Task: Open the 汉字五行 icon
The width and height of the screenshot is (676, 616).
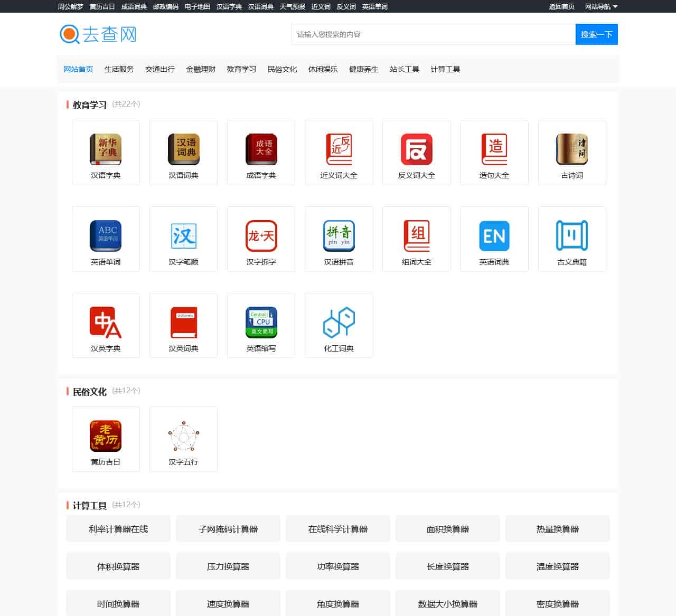Action: tap(183, 439)
